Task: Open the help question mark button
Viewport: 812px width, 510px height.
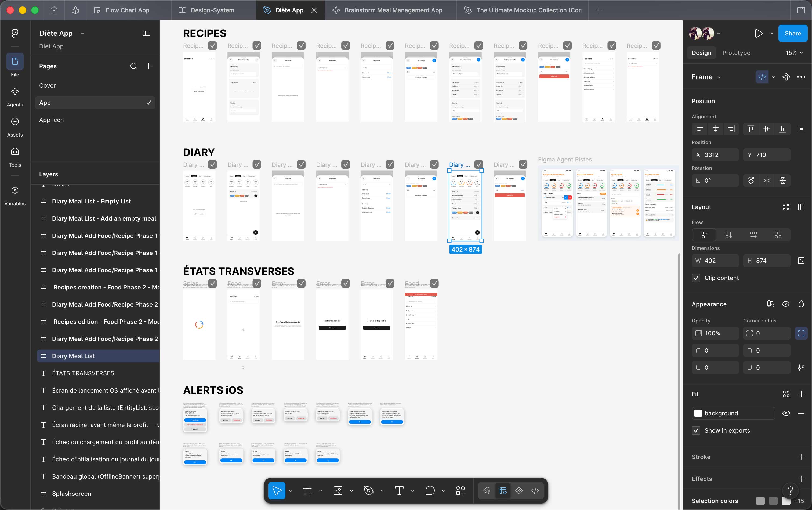Action: (791, 490)
